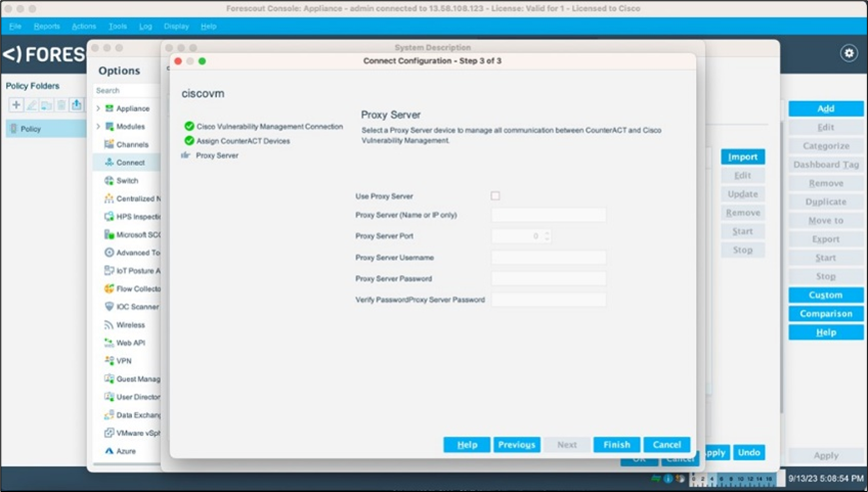
Task: Click the Finish button
Action: [616, 444]
